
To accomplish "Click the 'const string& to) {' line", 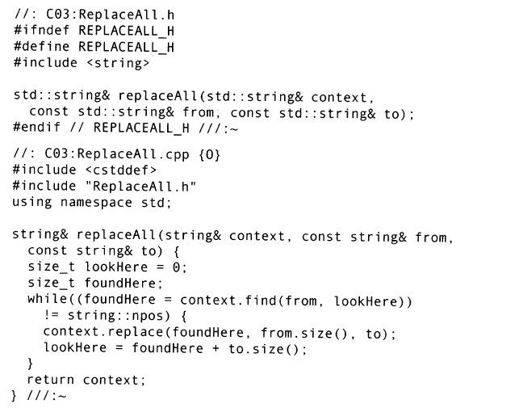I will (x=104, y=251).
